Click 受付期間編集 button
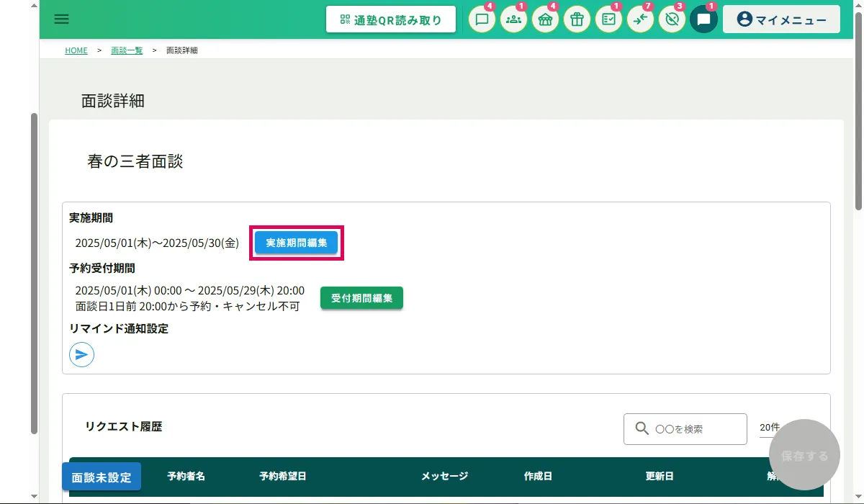This screenshot has height=504, width=864. [x=361, y=298]
